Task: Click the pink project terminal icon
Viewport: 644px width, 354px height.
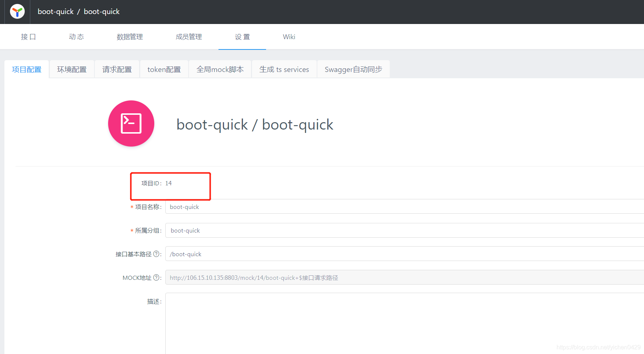Action: coord(131,123)
